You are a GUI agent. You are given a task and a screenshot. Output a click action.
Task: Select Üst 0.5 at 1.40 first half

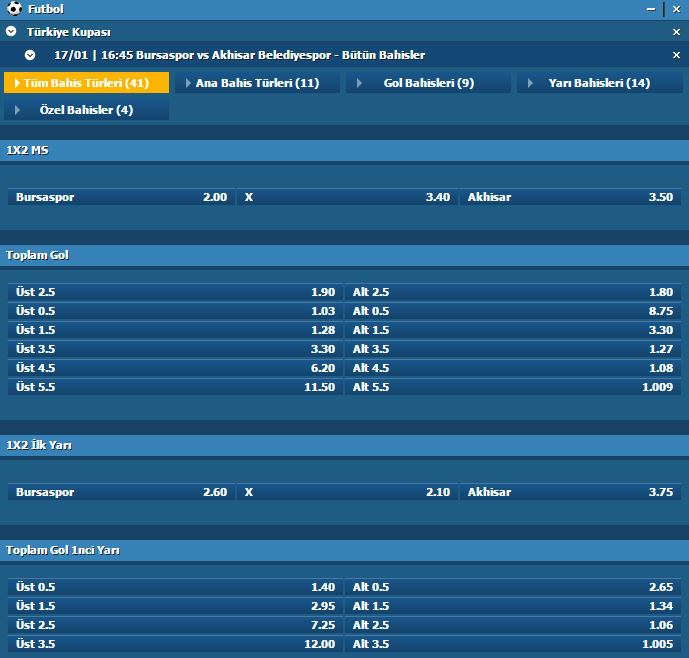tap(175, 587)
